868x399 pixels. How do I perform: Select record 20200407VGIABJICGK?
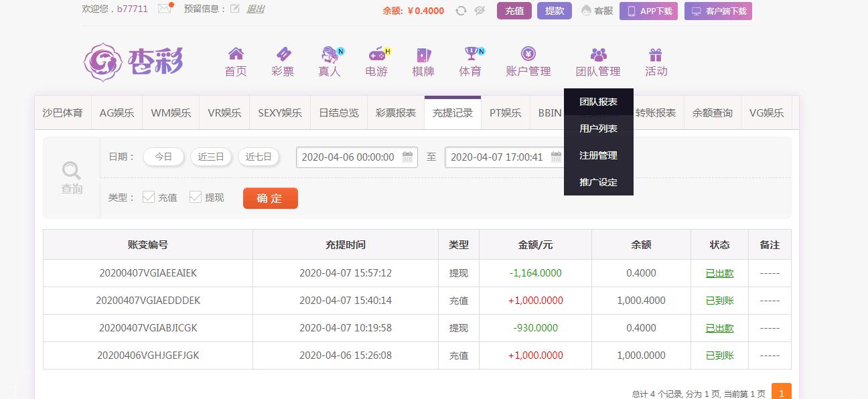click(x=148, y=328)
